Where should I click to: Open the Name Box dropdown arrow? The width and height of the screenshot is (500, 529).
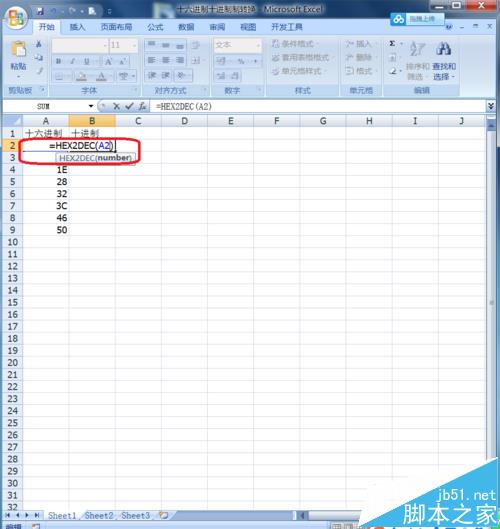tap(91, 106)
